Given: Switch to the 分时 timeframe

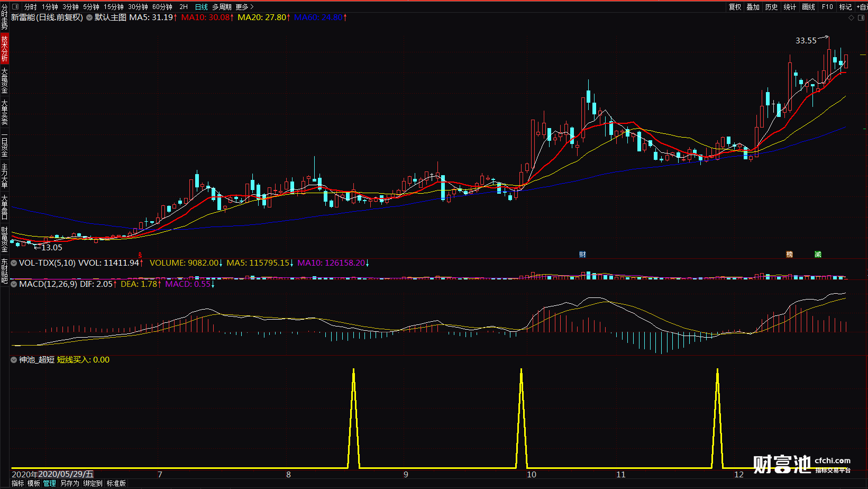Looking at the screenshot, I should pos(31,7).
